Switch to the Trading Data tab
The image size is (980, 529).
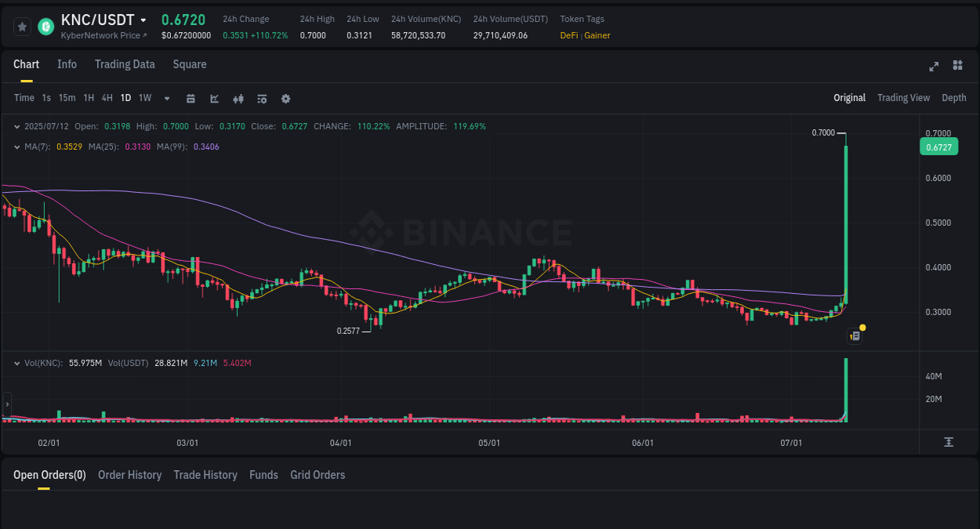coord(125,64)
